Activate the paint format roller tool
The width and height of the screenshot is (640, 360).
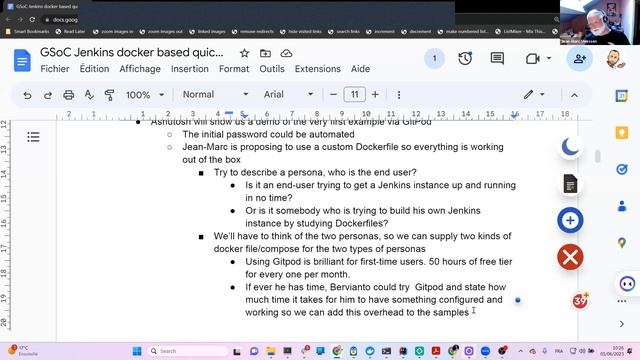pos(109,95)
